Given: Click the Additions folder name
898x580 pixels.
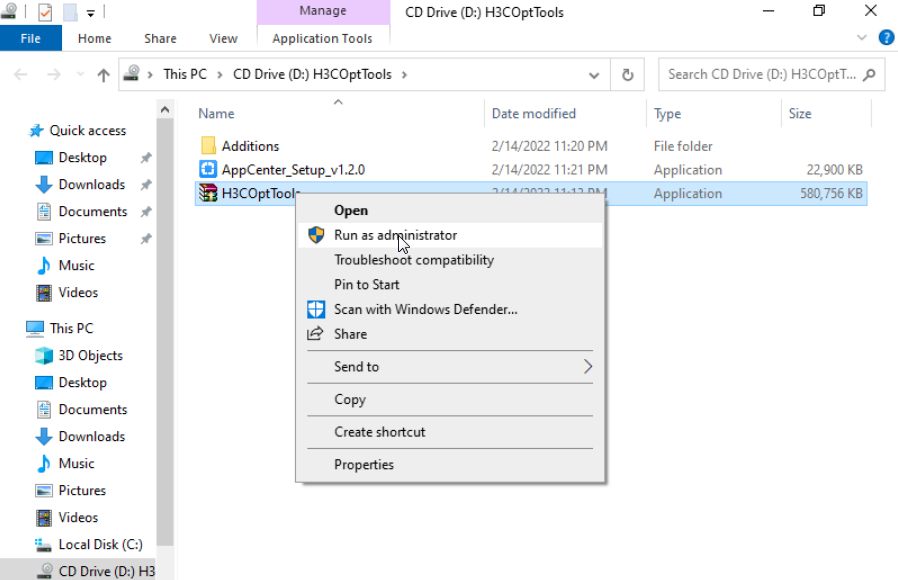Looking at the screenshot, I should click(250, 146).
